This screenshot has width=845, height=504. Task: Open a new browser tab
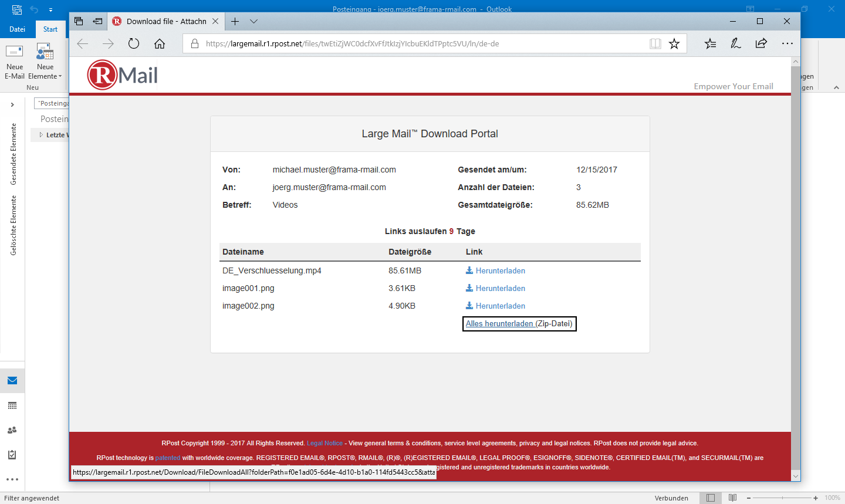click(x=235, y=21)
